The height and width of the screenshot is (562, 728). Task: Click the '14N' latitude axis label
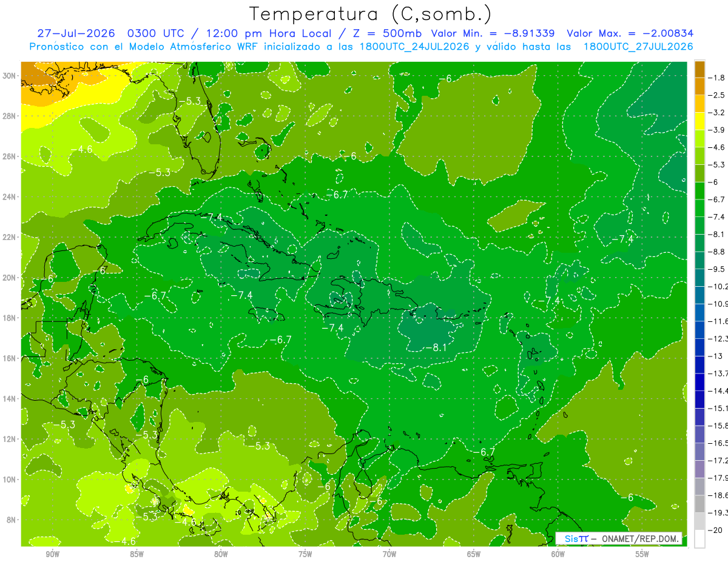pyautogui.click(x=10, y=398)
